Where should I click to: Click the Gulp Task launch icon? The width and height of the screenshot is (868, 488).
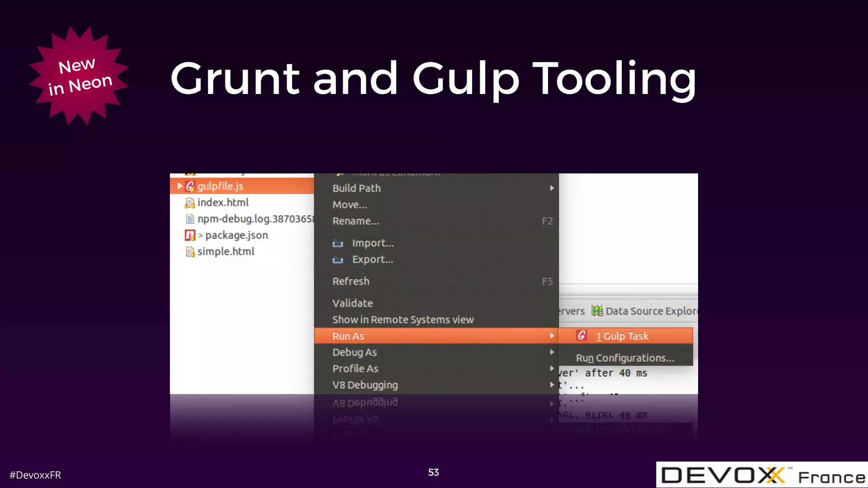click(x=581, y=335)
